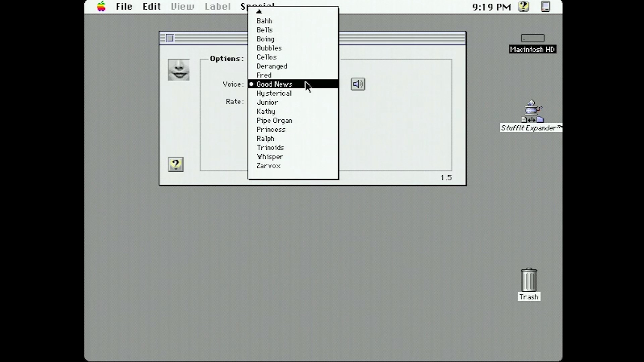This screenshot has width=644, height=362.
Task: Select the 'Pipe Organ' voice option
Action: [274, 120]
